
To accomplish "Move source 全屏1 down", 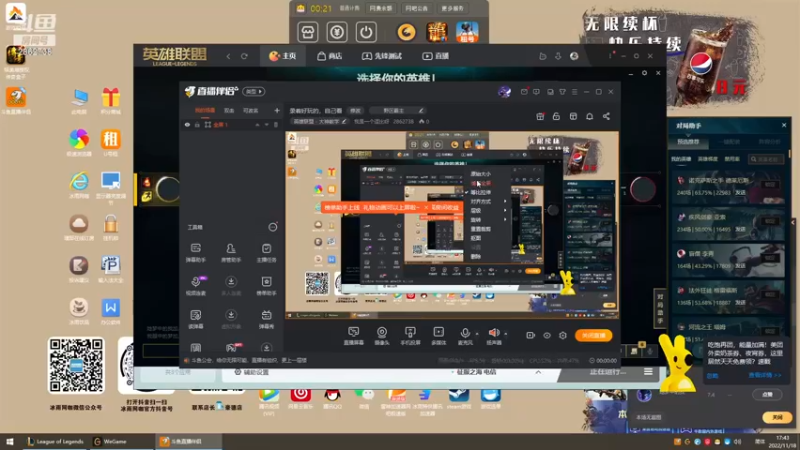I will [266, 125].
